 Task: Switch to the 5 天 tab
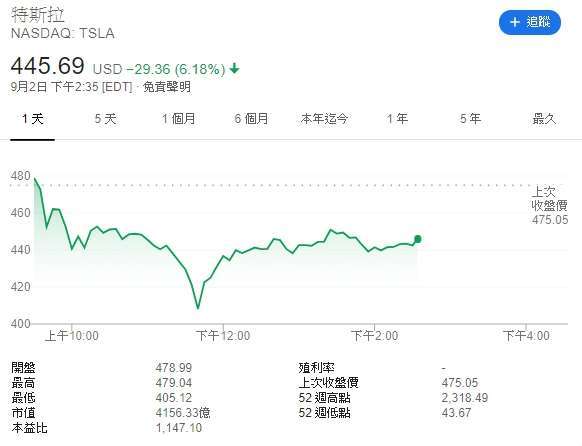[105, 119]
